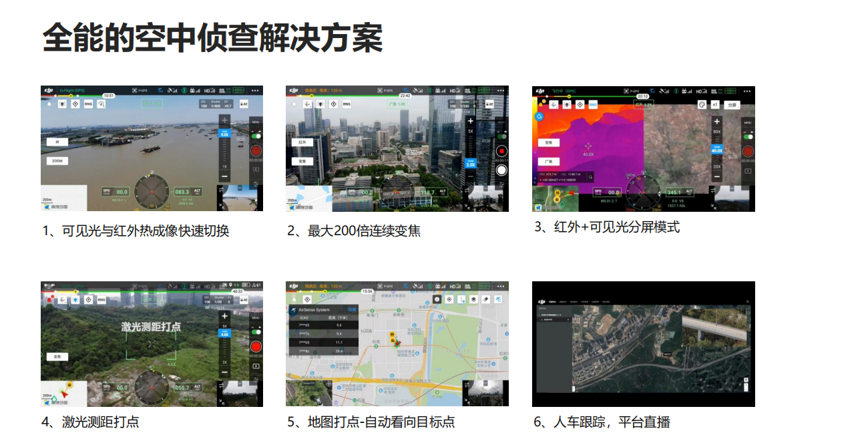Click the 5.0X mark on the zoom slider
868x441 pixels.
pos(225,134)
